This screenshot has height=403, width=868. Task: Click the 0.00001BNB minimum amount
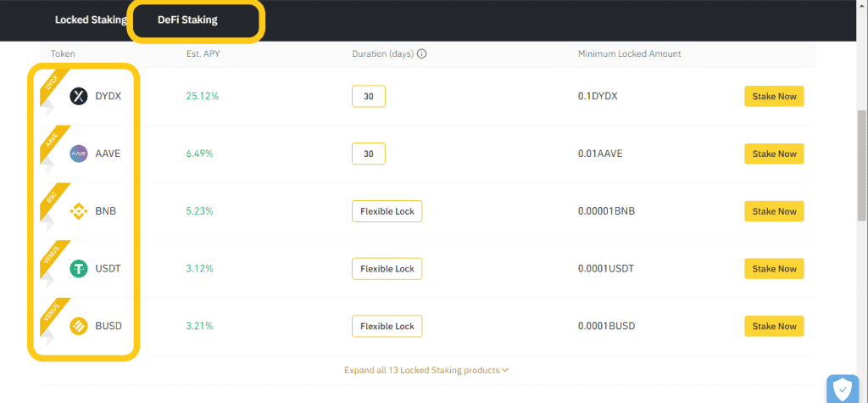pyautogui.click(x=606, y=211)
